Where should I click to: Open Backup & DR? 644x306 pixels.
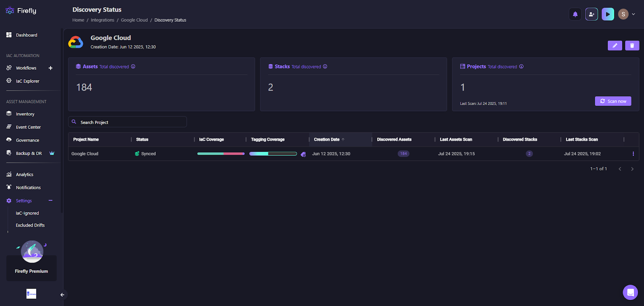tap(29, 153)
